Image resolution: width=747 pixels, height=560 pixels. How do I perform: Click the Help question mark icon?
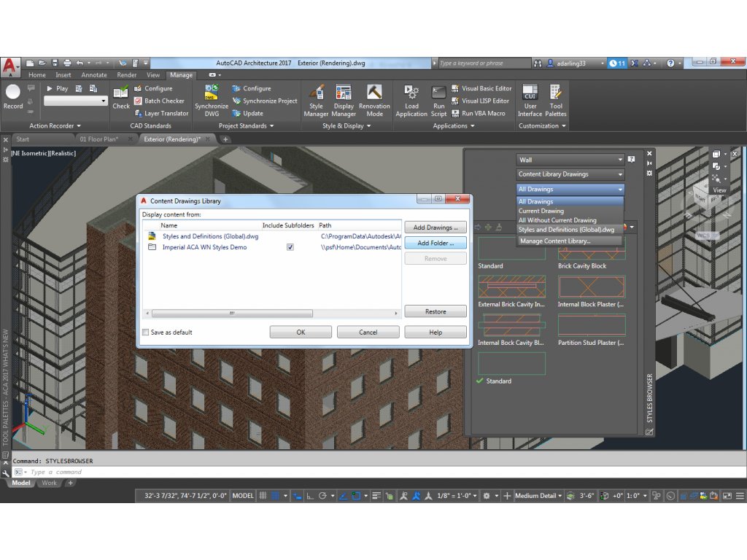(670, 63)
